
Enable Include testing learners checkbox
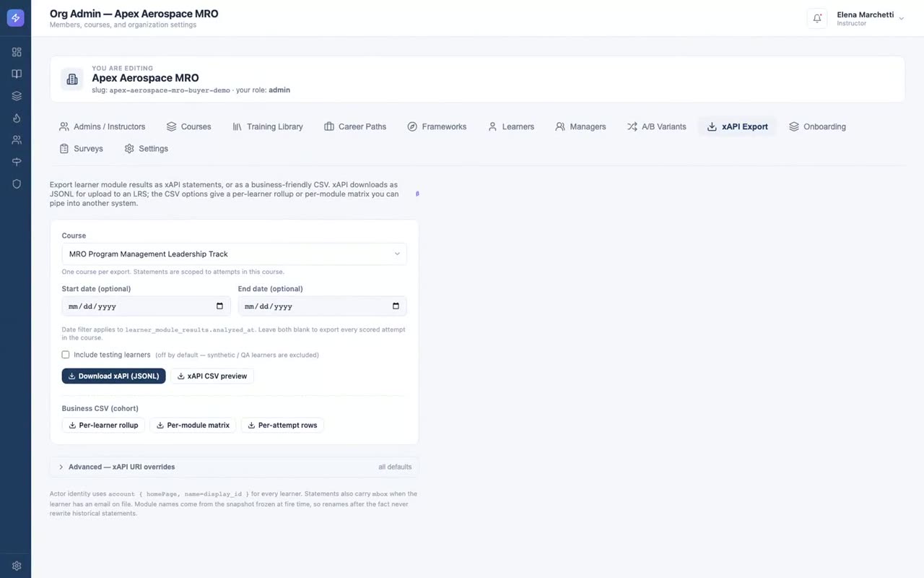coord(66,355)
